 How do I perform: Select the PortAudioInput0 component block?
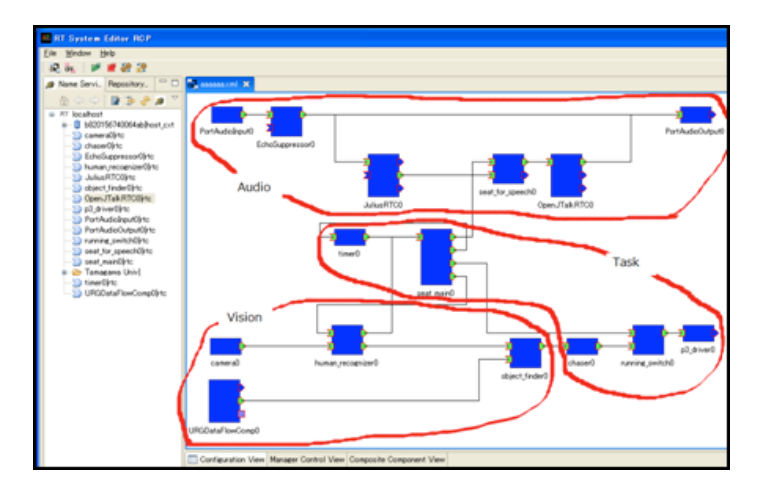point(227,115)
